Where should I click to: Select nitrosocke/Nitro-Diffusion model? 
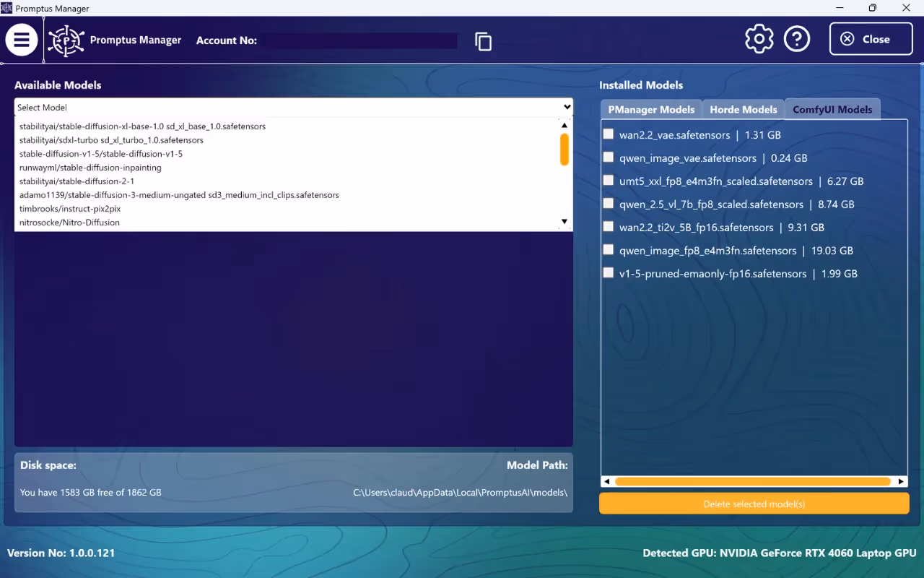[x=69, y=223]
